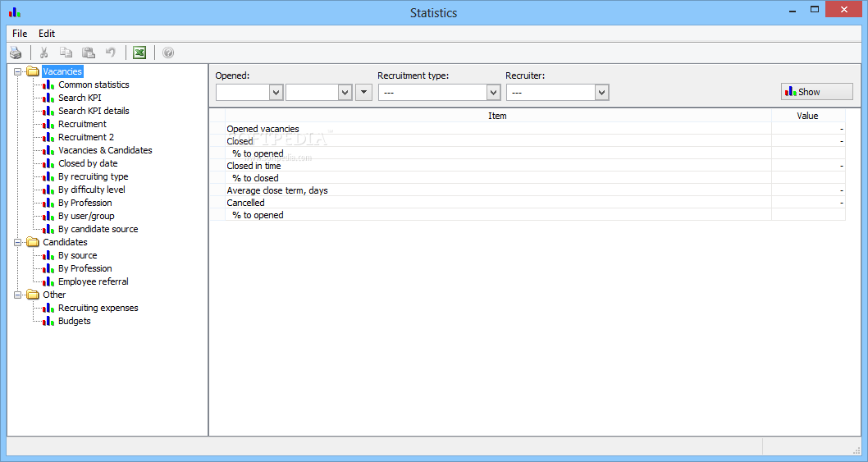Open By candidate source report

98,229
